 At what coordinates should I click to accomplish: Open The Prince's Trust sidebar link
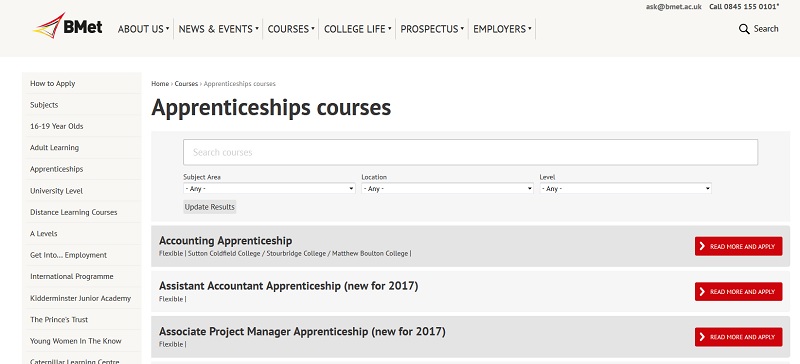click(59, 320)
